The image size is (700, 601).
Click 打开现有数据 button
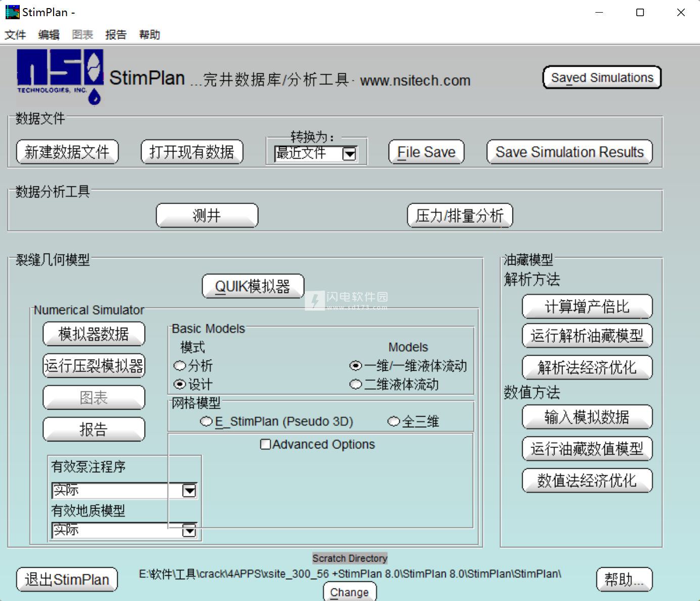click(192, 152)
